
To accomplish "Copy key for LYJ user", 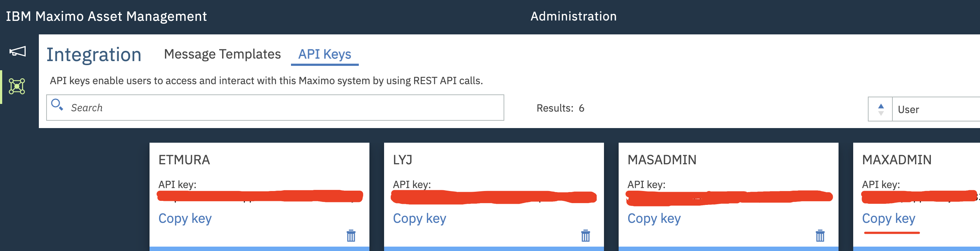I will 419,219.
